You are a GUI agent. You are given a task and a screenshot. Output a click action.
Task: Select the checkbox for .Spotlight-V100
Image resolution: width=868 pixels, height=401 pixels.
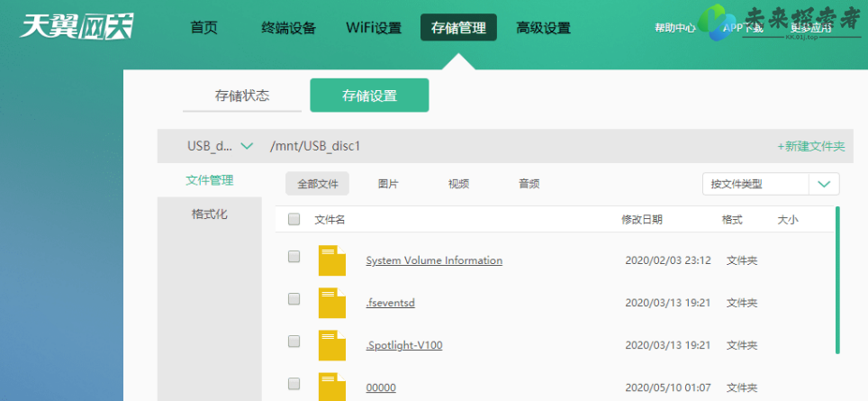294,342
